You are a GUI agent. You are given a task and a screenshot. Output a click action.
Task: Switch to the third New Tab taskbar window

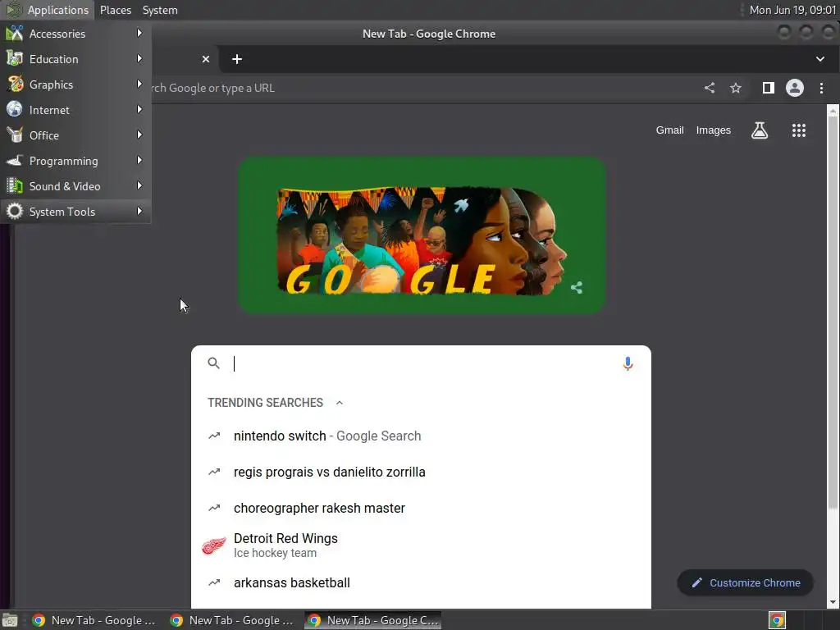point(373,620)
